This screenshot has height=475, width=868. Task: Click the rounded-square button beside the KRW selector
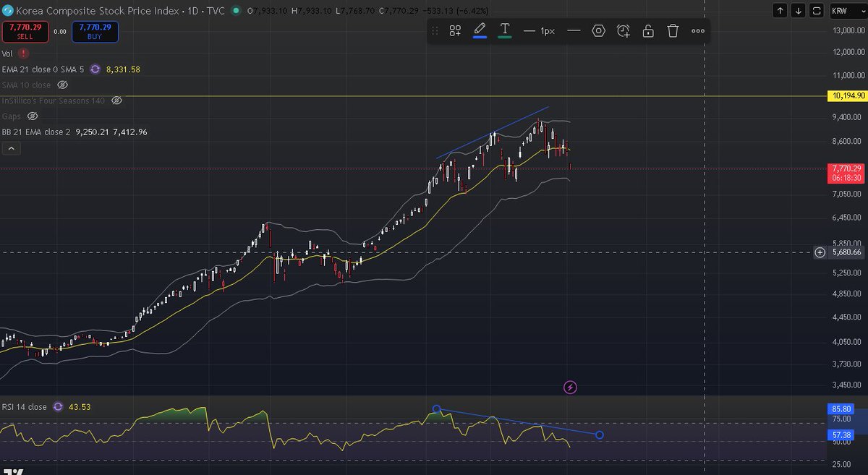pos(817,11)
